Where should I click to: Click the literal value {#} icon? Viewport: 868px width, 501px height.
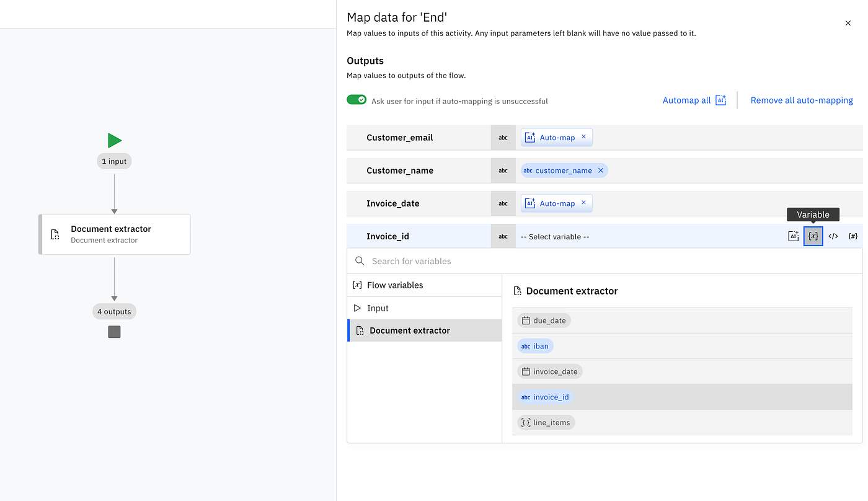point(853,236)
